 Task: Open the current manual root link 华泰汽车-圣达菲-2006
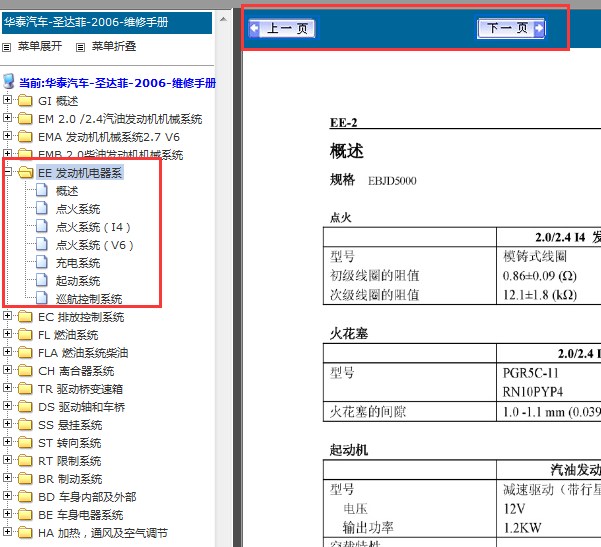pyautogui.click(x=117, y=83)
